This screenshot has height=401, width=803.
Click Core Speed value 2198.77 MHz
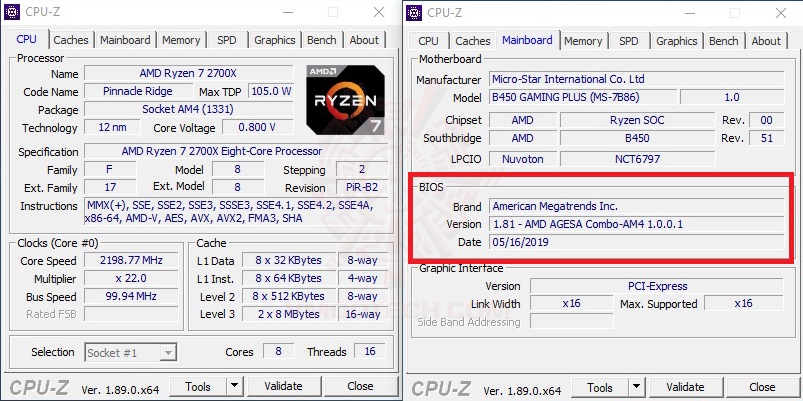[x=131, y=260]
